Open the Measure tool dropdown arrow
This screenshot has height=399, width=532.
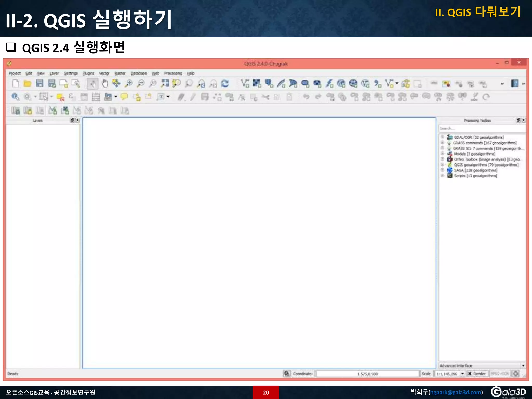point(116,97)
